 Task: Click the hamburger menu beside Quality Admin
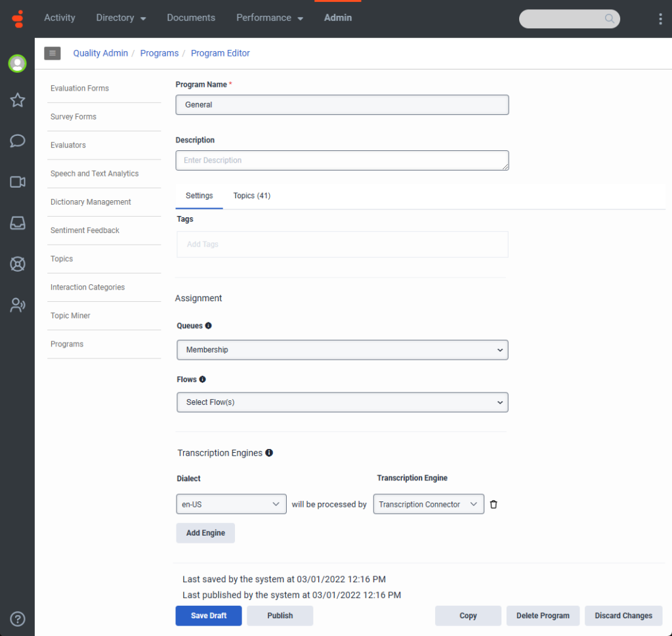click(52, 53)
